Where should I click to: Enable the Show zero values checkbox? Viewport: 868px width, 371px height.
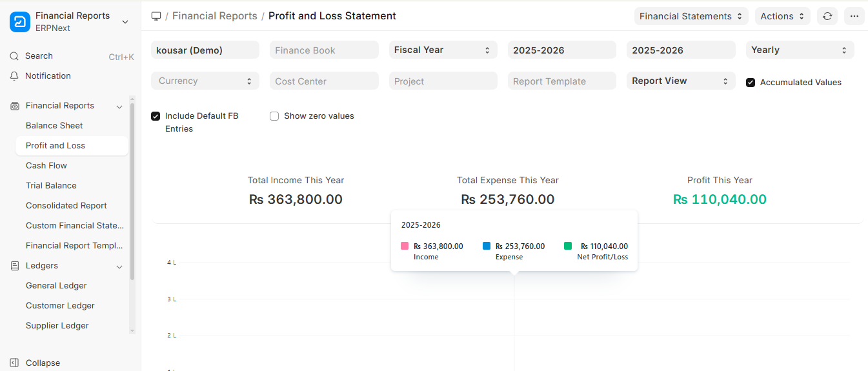click(x=274, y=116)
